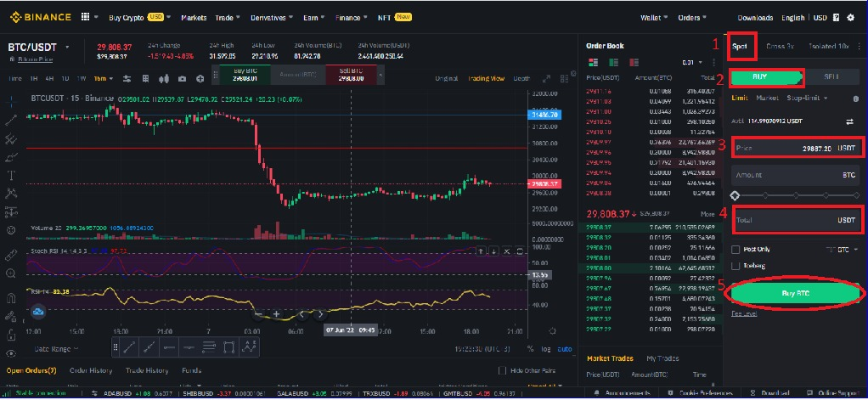Select the forecasting position tool

(12, 211)
